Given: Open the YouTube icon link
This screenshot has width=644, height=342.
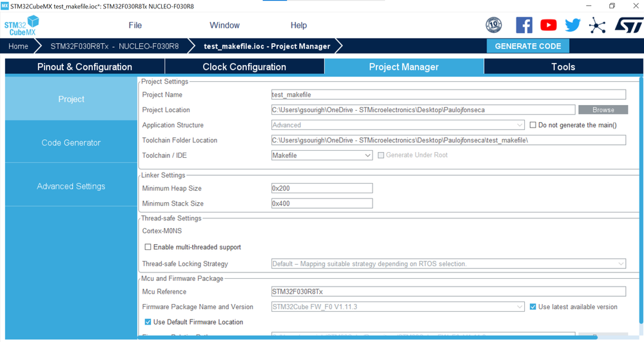Looking at the screenshot, I should click(549, 25).
